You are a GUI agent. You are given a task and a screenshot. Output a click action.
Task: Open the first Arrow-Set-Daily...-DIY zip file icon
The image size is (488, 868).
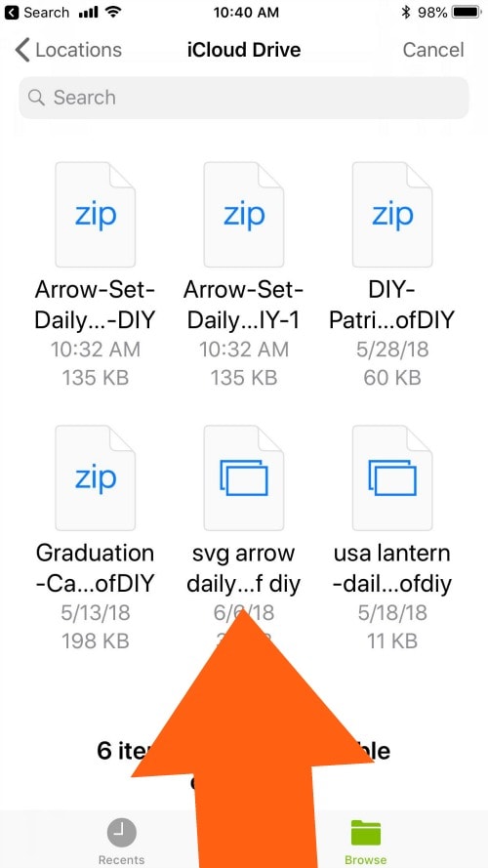point(96,214)
